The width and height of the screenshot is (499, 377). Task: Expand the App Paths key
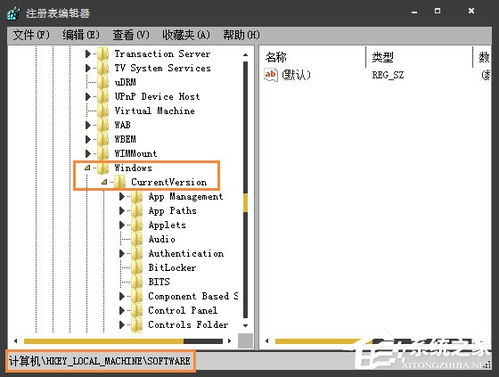point(122,211)
